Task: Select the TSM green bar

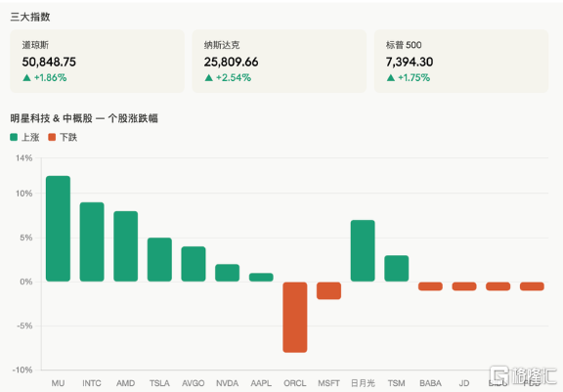Action: pos(397,268)
